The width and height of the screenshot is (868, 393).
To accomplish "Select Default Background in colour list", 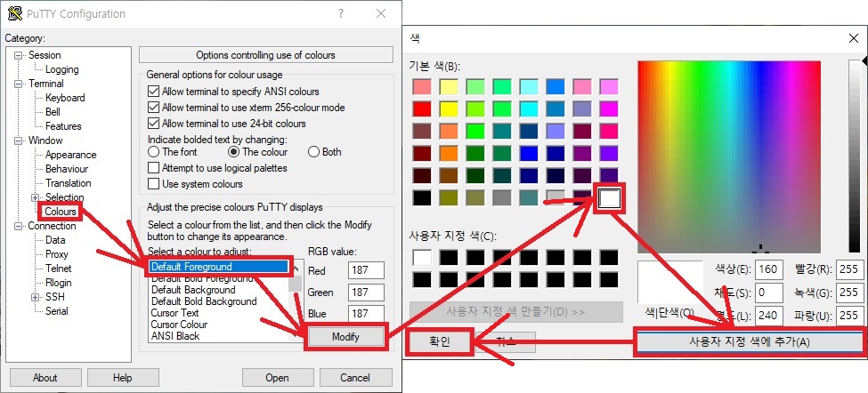I will click(x=193, y=290).
